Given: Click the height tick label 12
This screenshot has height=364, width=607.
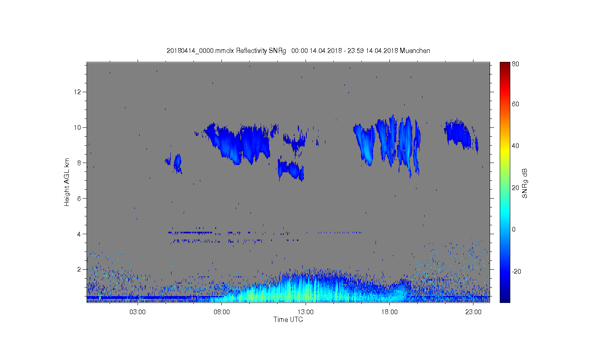Looking at the screenshot, I should [78, 92].
